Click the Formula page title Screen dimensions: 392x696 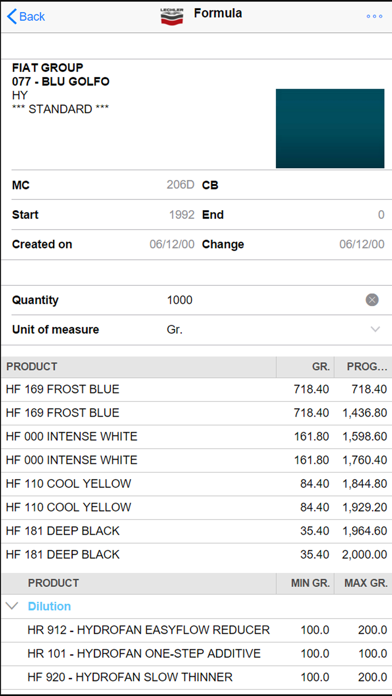tap(218, 13)
